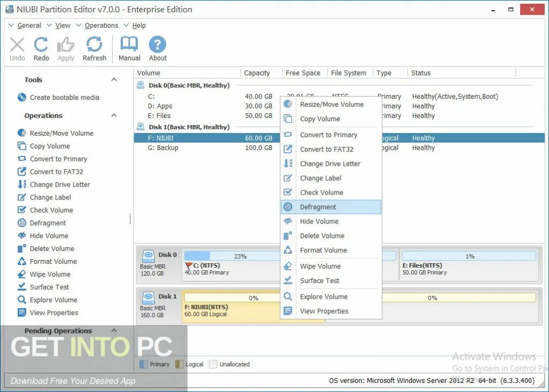Pick Change Drive Letter in sidebar

pyautogui.click(x=54, y=184)
